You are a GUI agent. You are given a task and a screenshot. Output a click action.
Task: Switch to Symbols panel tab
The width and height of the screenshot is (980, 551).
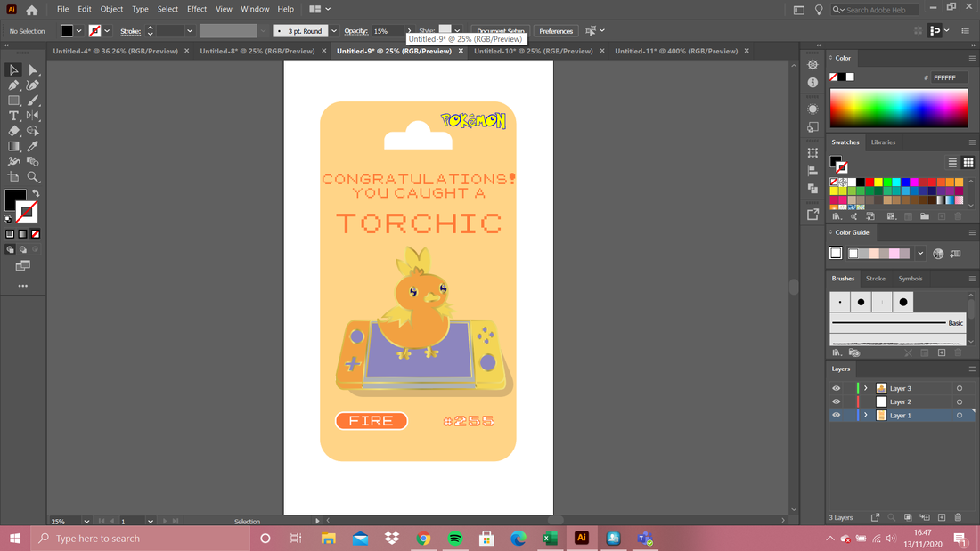coord(910,279)
